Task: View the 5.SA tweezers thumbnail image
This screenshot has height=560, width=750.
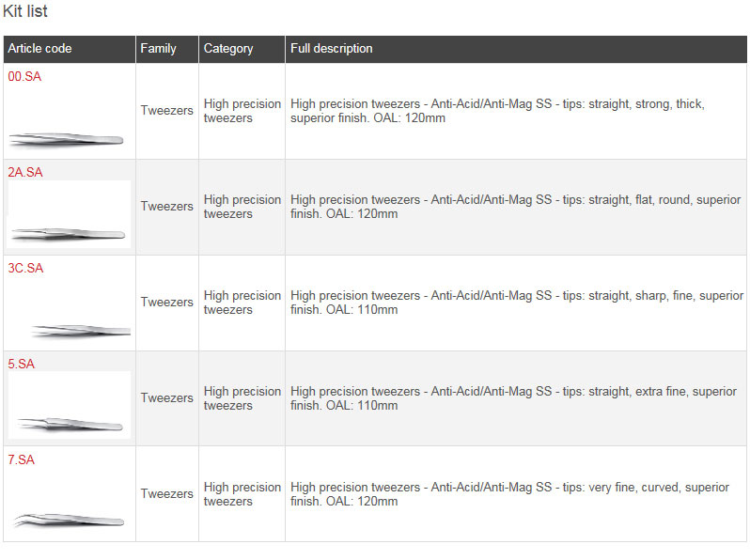Action: tap(70, 405)
